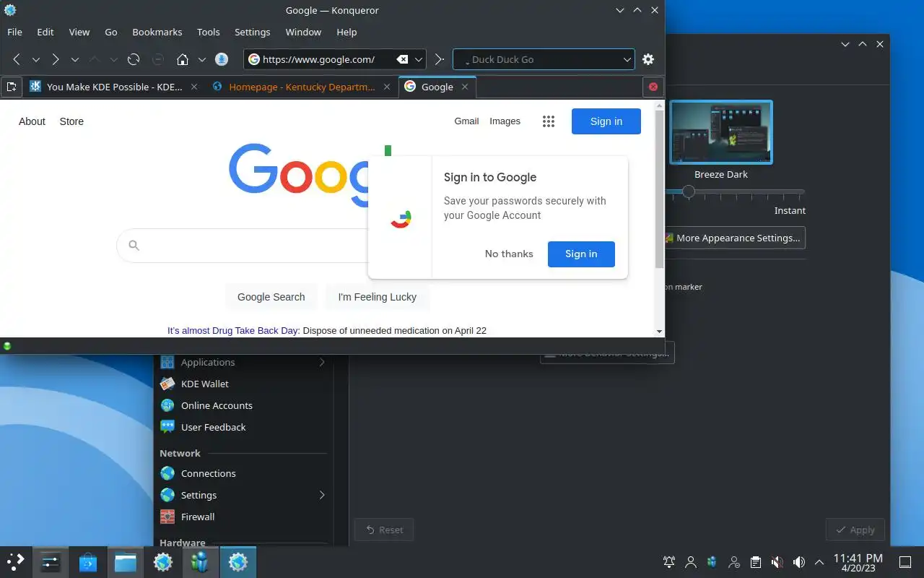The width and height of the screenshot is (924, 578).
Task: Switch to You Make KDE Possible tab
Action: pyautogui.click(x=114, y=87)
